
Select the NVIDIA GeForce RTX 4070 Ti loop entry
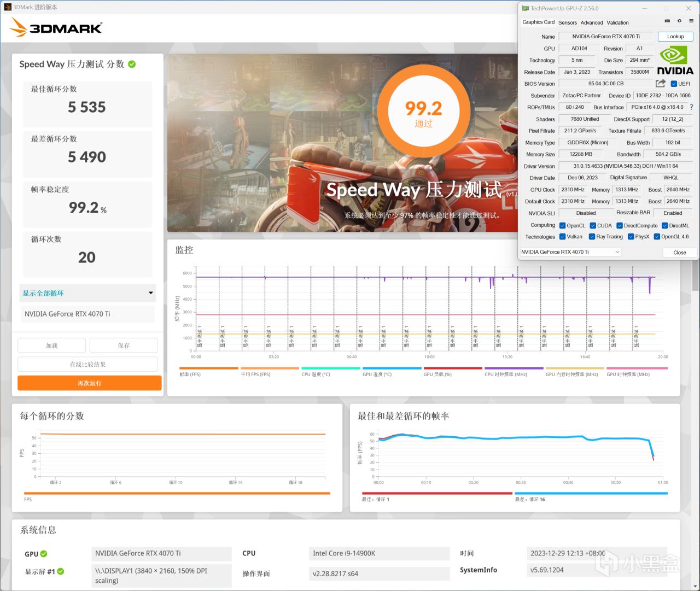tap(87, 314)
